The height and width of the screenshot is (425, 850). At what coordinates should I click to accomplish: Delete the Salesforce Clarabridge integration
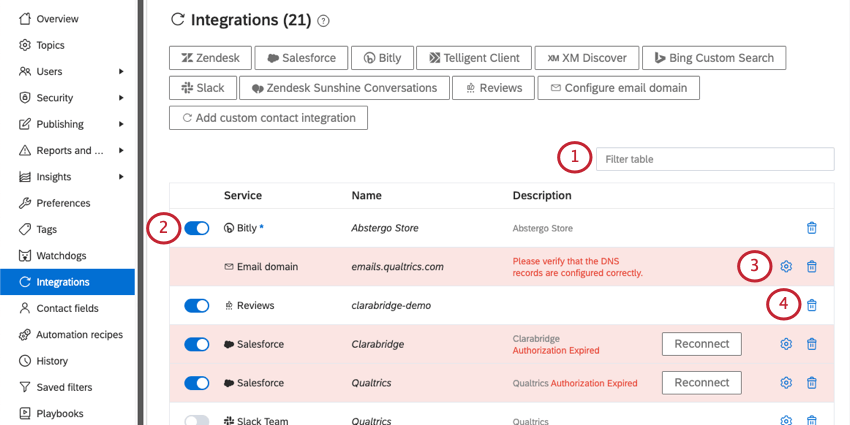[811, 344]
